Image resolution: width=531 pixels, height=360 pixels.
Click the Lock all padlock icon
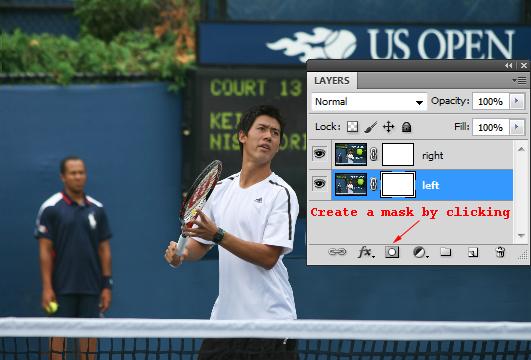click(406, 127)
